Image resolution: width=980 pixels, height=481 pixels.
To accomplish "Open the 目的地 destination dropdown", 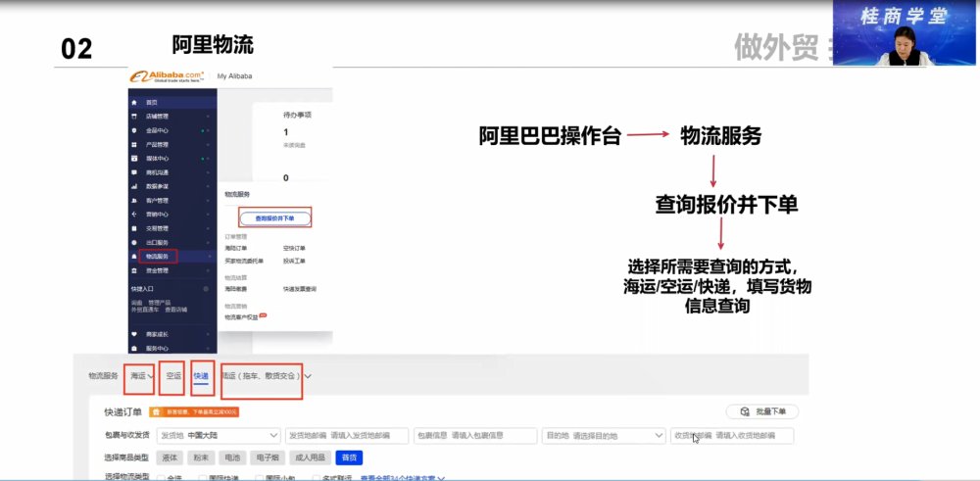I will (x=604, y=435).
